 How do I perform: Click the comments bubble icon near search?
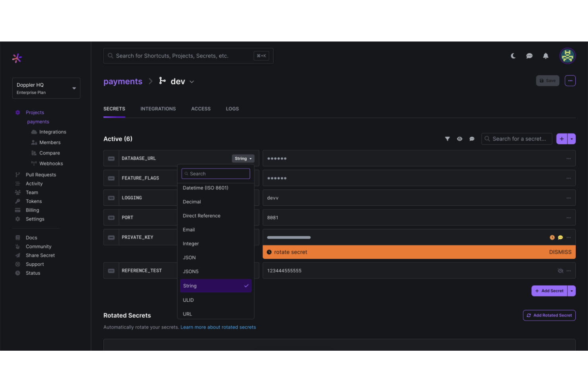coord(472,139)
